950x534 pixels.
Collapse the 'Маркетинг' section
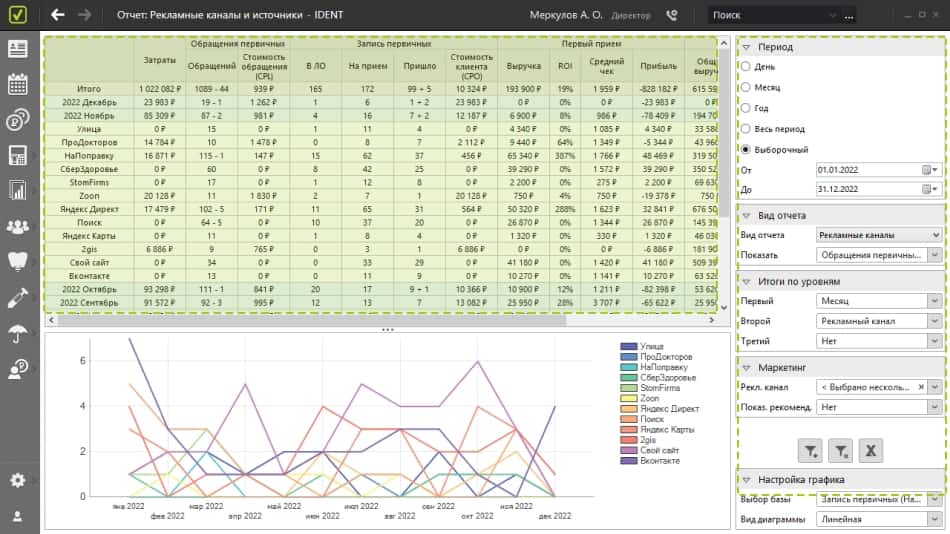point(745,367)
